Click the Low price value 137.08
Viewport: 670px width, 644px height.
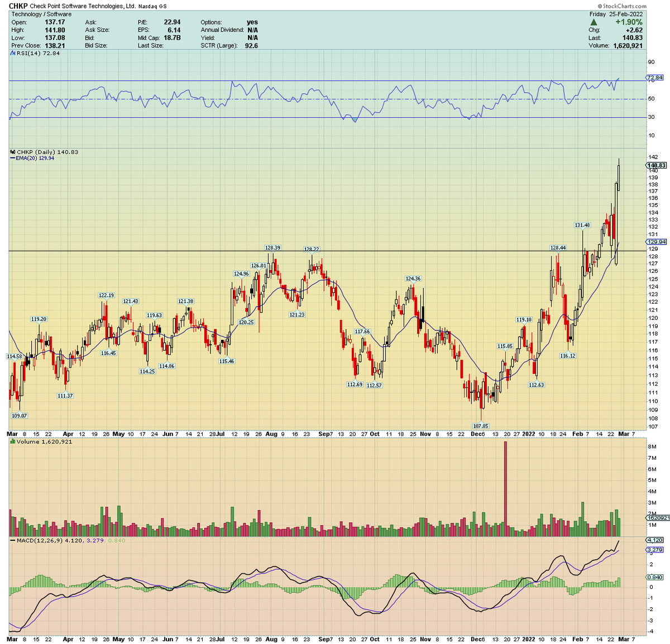point(55,38)
